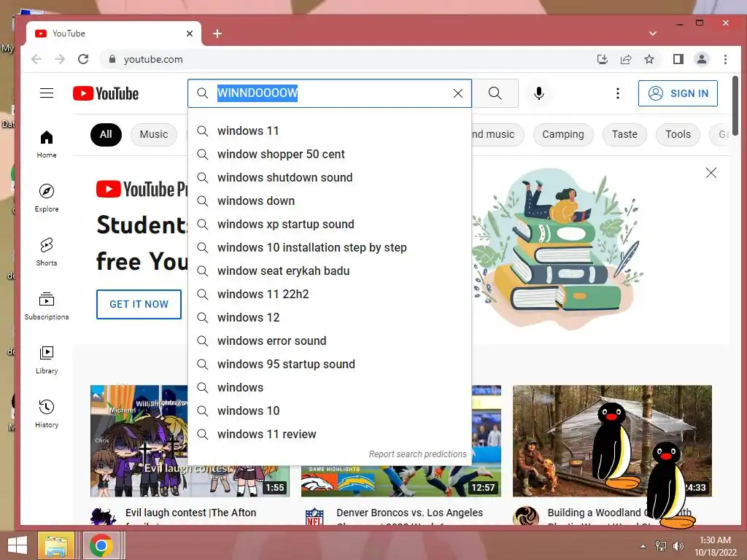Select the Taste filter chip
The width and height of the screenshot is (747, 560).
[x=624, y=134]
